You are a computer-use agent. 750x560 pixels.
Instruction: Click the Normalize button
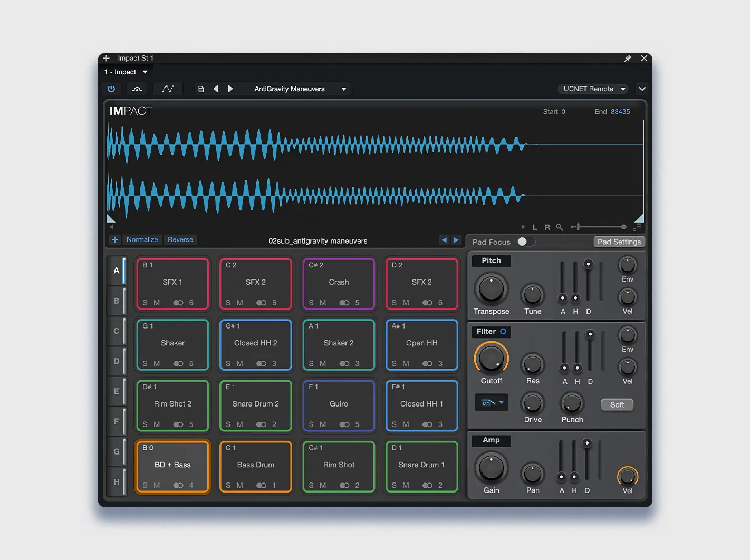(142, 240)
